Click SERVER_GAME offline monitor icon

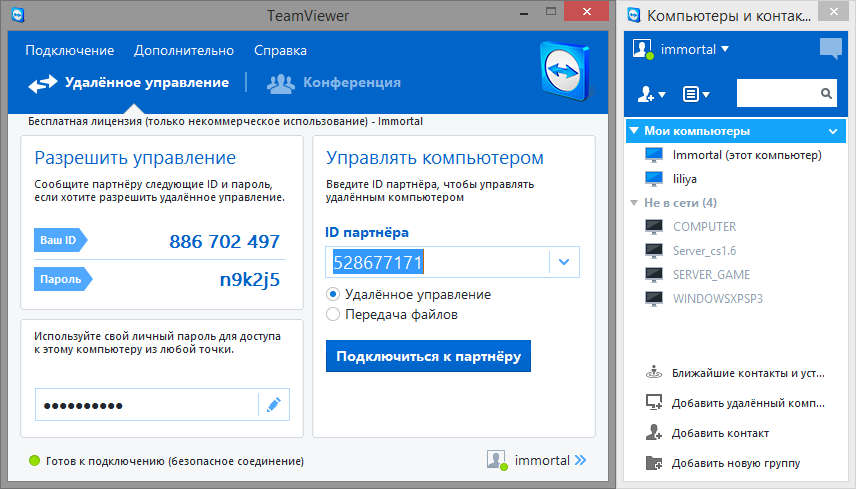click(654, 275)
